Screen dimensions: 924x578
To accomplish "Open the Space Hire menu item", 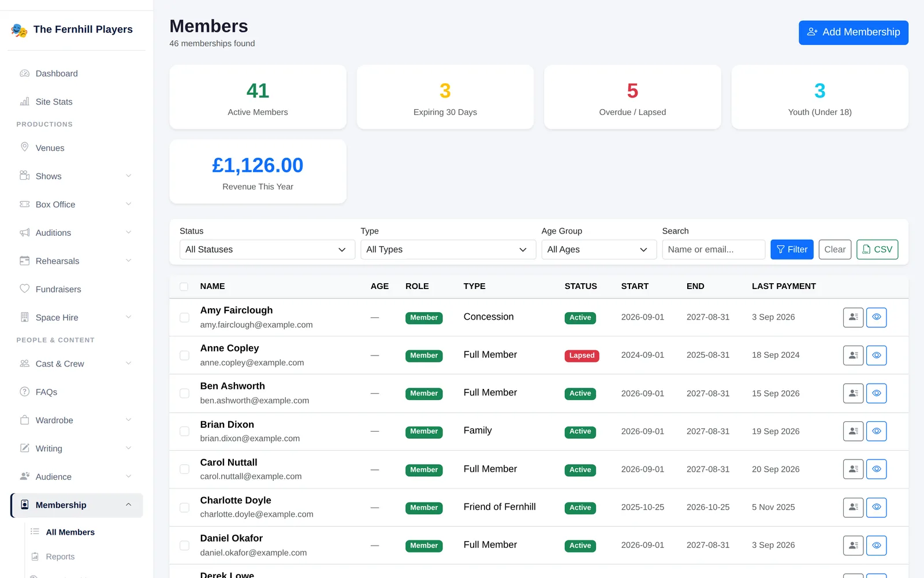I will click(76, 317).
